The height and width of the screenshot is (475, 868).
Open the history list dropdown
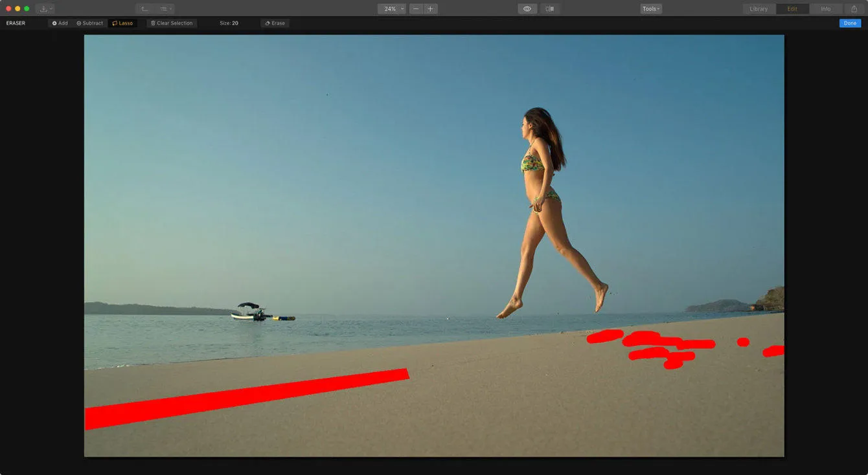[165, 9]
